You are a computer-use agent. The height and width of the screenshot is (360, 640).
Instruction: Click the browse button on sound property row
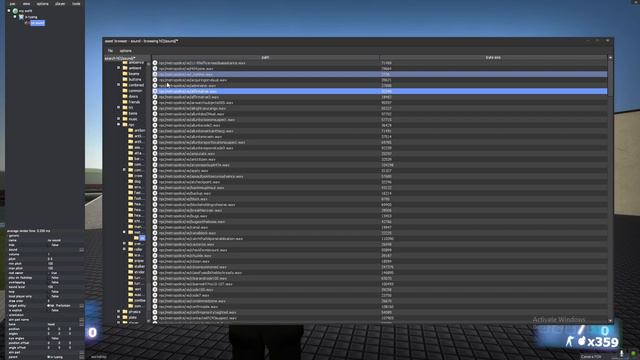pos(82,249)
